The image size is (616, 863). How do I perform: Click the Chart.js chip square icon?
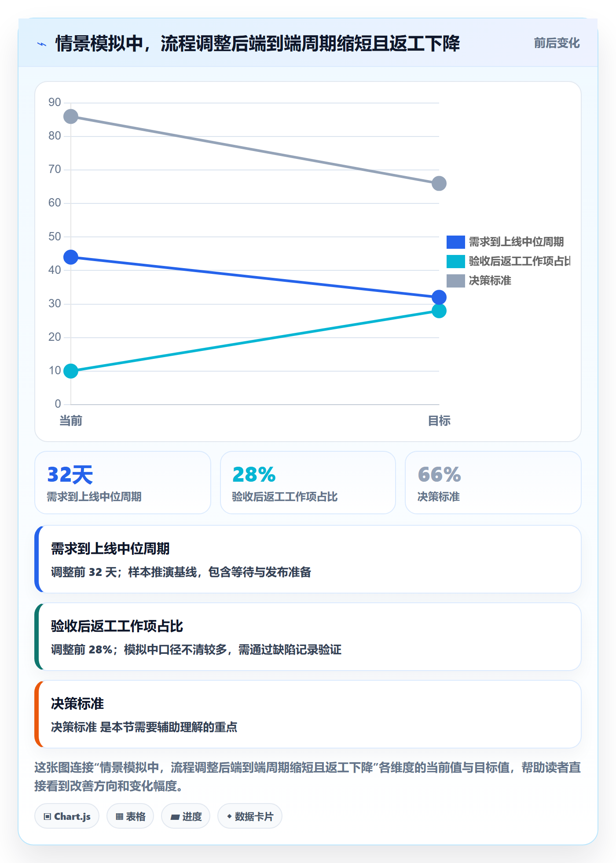48,817
